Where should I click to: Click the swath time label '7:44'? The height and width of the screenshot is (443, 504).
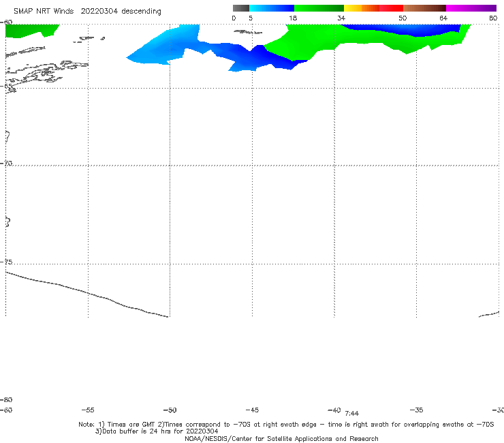352,414
